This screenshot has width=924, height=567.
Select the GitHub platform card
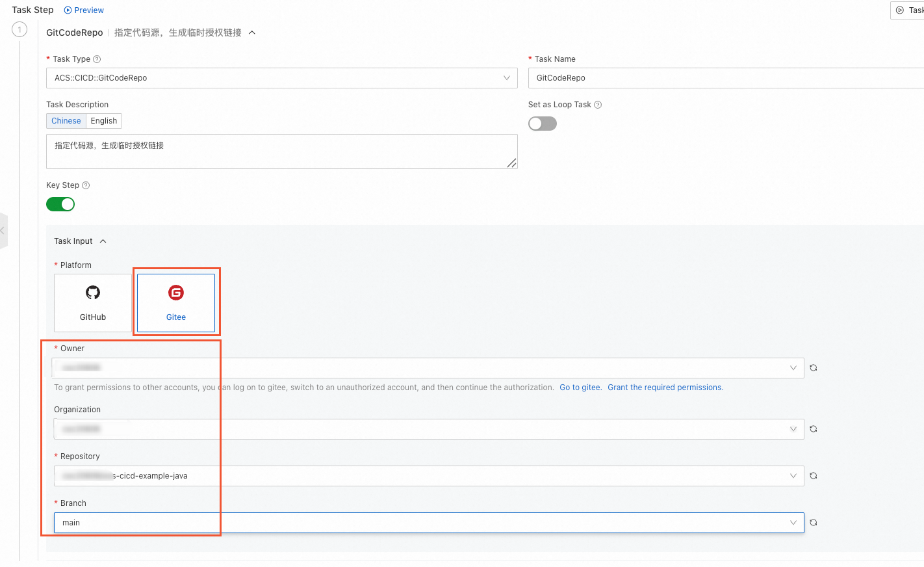pos(93,303)
